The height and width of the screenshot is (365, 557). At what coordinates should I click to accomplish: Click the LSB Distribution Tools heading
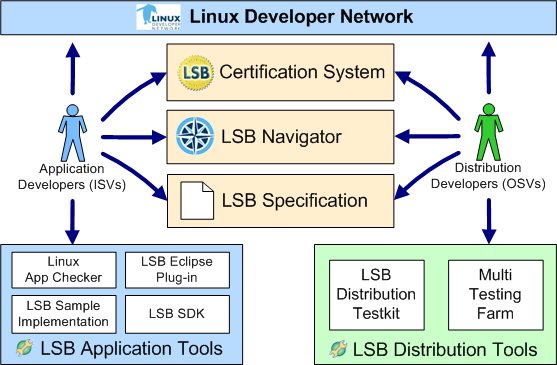[445, 349]
